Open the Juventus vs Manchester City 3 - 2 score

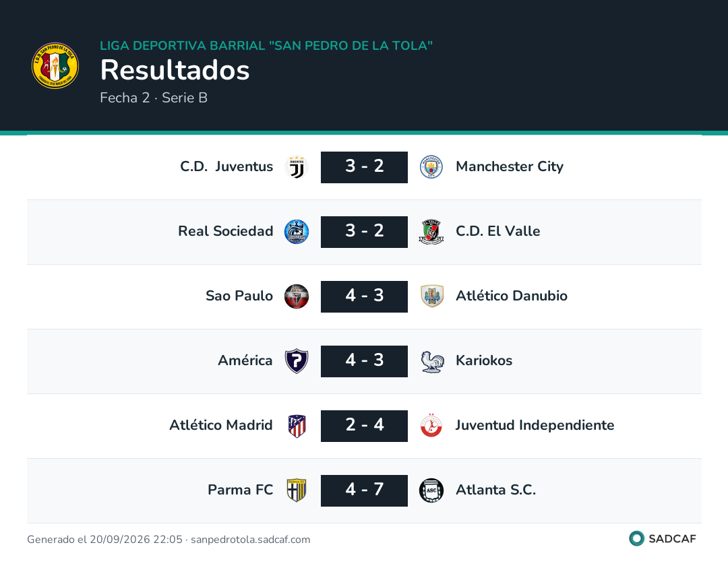[365, 167]
